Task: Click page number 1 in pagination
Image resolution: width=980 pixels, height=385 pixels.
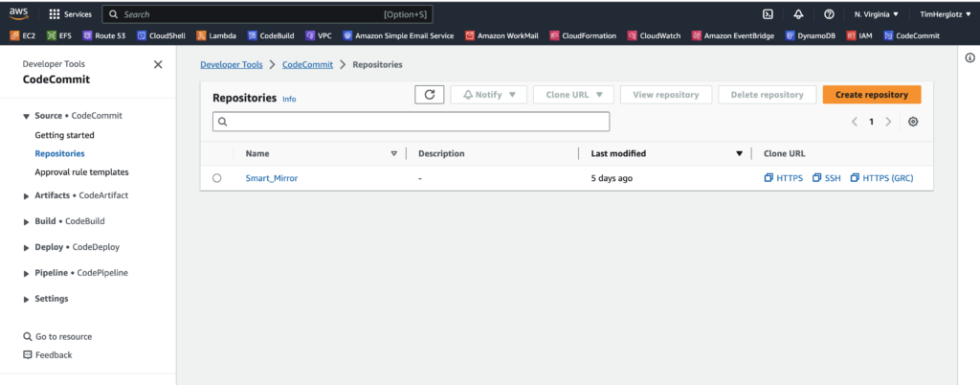Action: coord(871,122)
